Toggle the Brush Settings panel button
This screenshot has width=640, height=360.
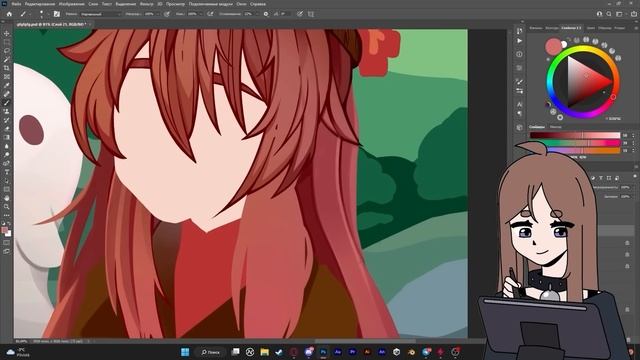click(x=57, y=14)
